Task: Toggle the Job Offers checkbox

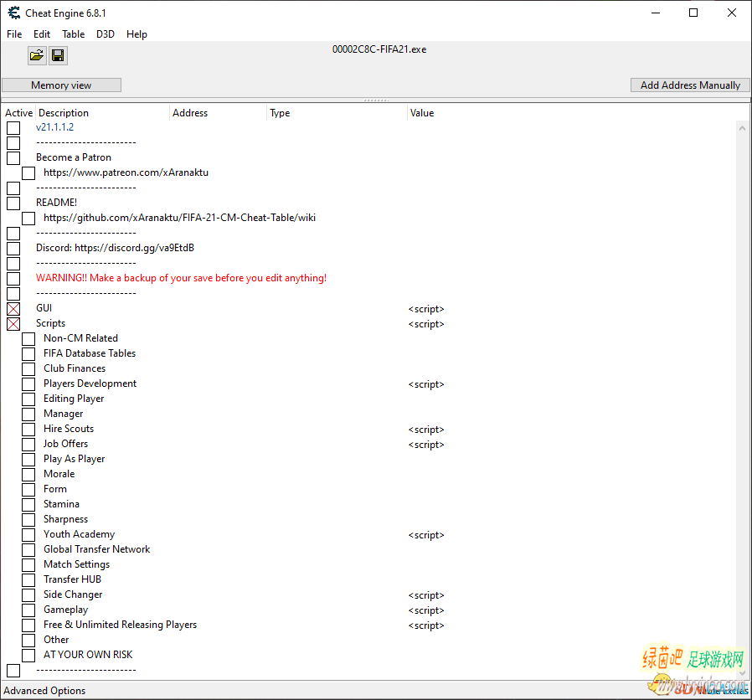Action: coord(28,445)
